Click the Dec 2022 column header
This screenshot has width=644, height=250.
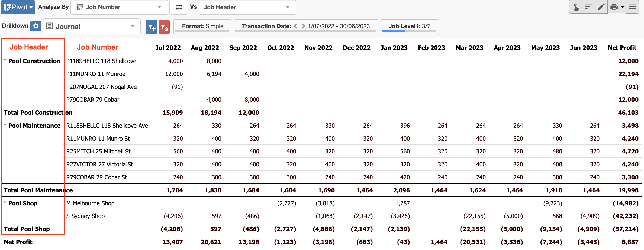[357, 48]
